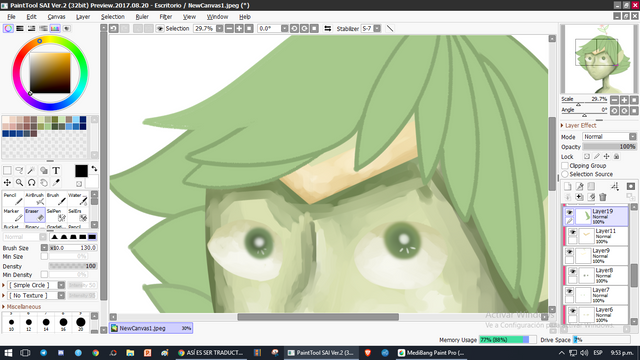The width and height of the screenshot is (640, 360).
Task: Select the Move tool
Action: pos(7,182)
